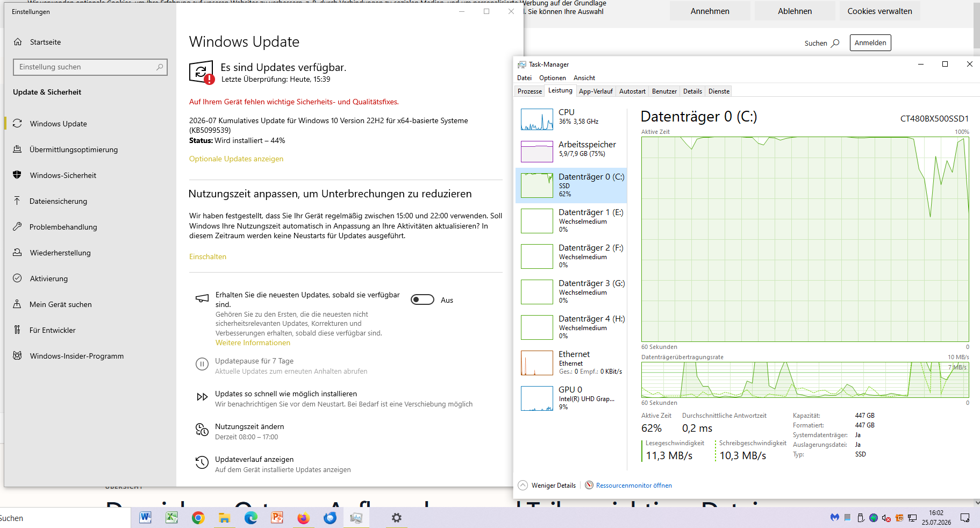Switch to the Details tab

click(692, 91)
